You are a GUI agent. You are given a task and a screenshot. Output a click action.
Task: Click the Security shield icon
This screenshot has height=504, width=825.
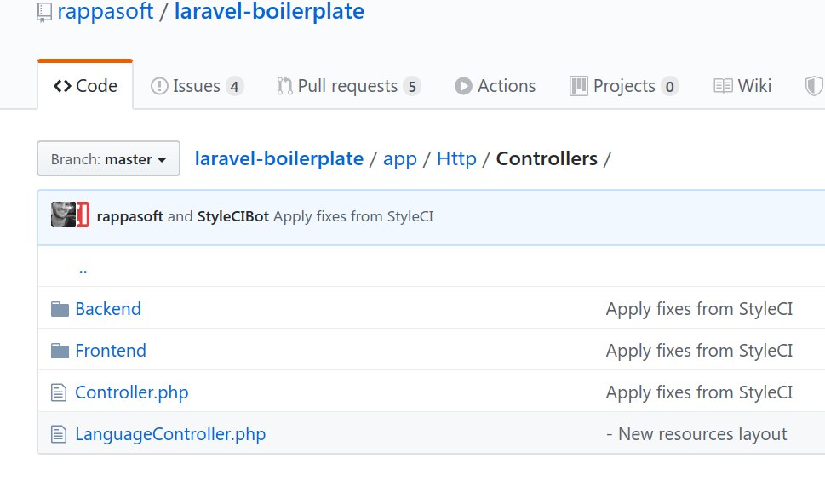(814, 86)
